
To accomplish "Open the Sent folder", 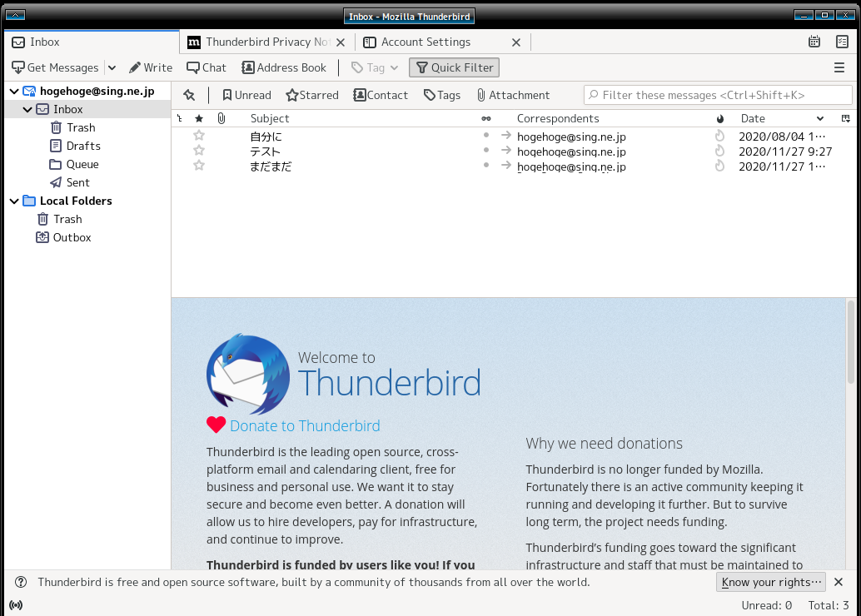I will [x=77, y=182].
